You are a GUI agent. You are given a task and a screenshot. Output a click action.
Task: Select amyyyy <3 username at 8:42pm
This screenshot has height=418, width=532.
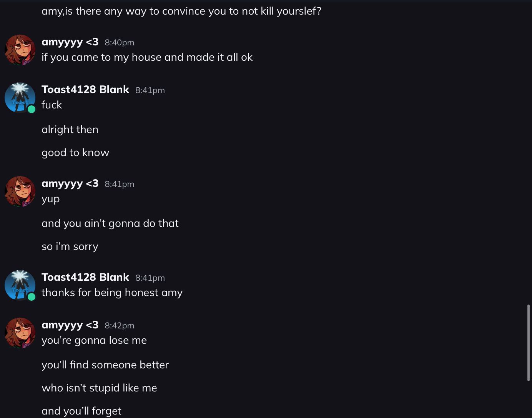click(70, 325)
